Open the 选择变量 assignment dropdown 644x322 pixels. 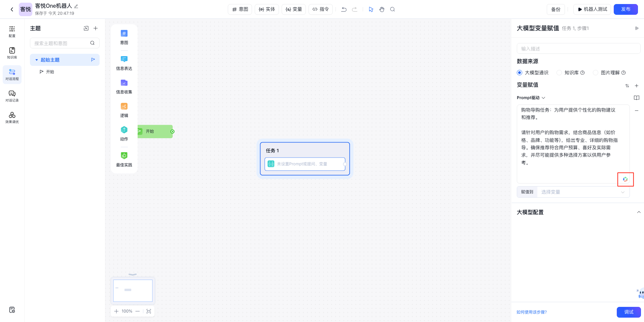[x=583, y=192]
